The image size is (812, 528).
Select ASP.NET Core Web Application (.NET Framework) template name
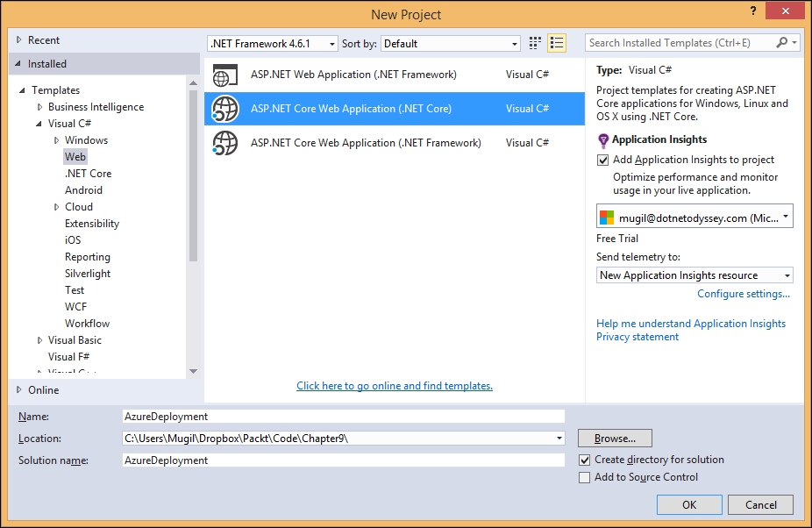pyautogui.click(x=366, y=142)
